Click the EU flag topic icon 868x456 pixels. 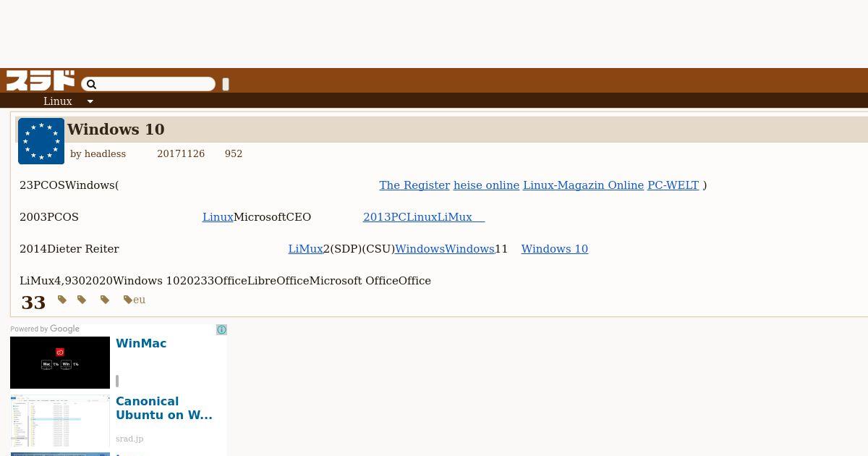click(x=41, y=141)
